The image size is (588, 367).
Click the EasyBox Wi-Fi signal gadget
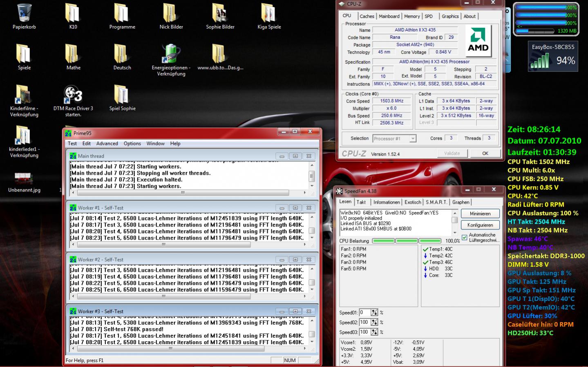[553, 57]
